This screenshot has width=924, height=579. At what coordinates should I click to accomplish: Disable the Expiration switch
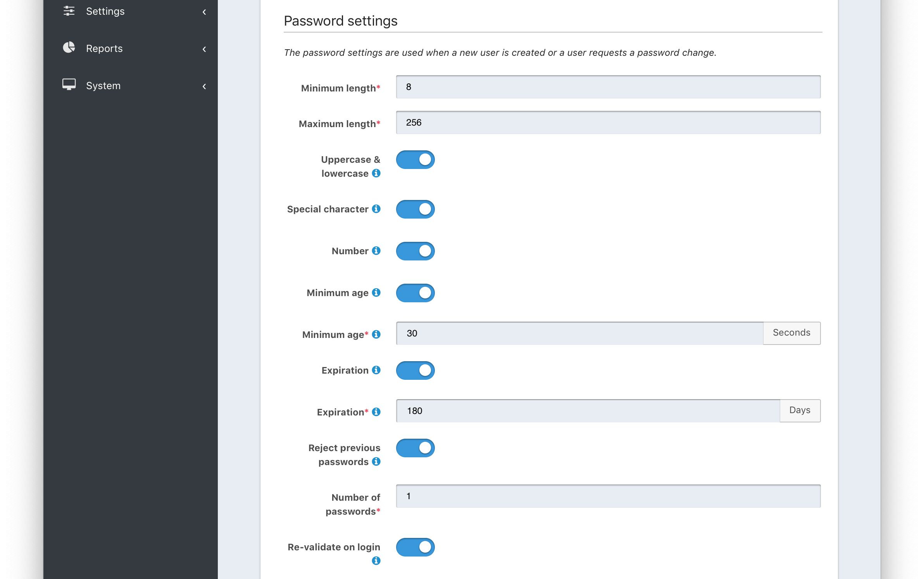415,370
